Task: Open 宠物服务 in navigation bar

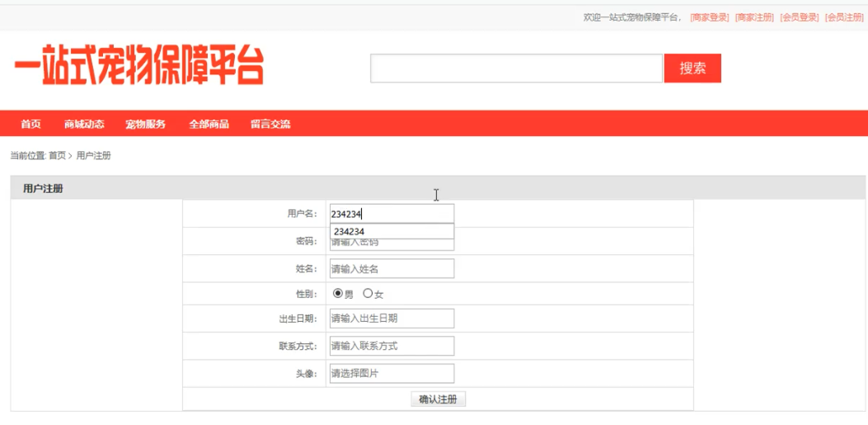Action: [x=146, y=124]
